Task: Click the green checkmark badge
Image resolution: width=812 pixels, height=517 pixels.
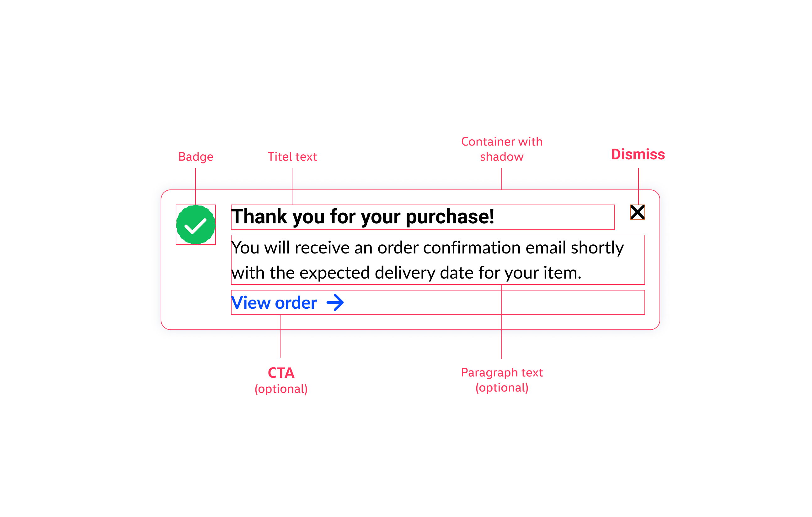Action: coord(195,225)
